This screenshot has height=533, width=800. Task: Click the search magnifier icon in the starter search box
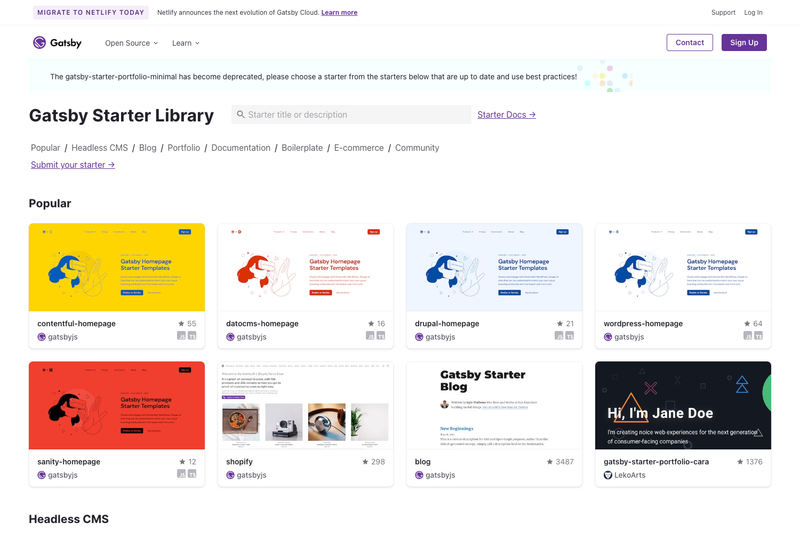point(241,115)
